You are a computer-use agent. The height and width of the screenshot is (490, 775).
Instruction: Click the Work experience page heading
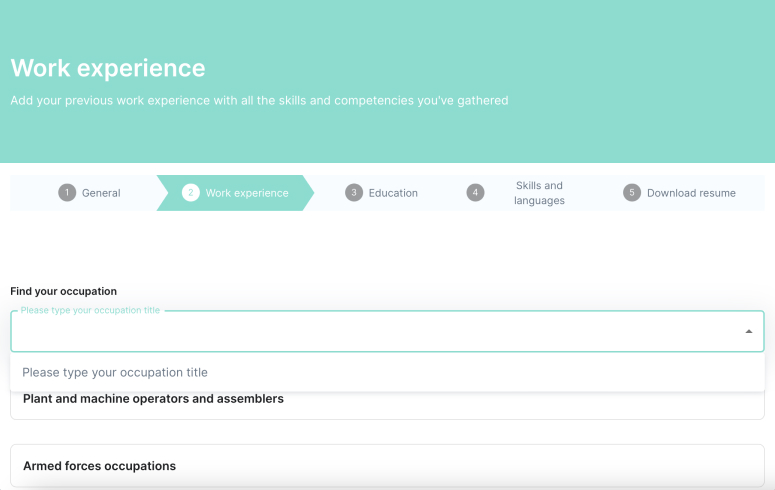(108, 68)
